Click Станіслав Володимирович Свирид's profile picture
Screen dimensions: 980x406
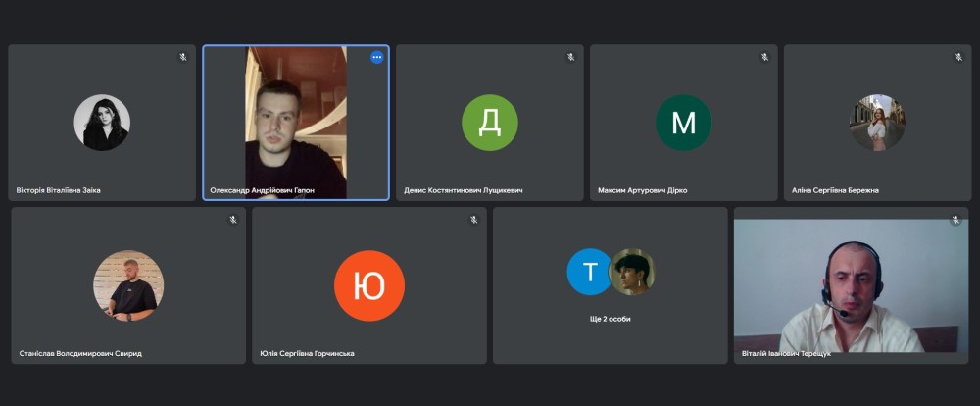[x=128, y=285]
